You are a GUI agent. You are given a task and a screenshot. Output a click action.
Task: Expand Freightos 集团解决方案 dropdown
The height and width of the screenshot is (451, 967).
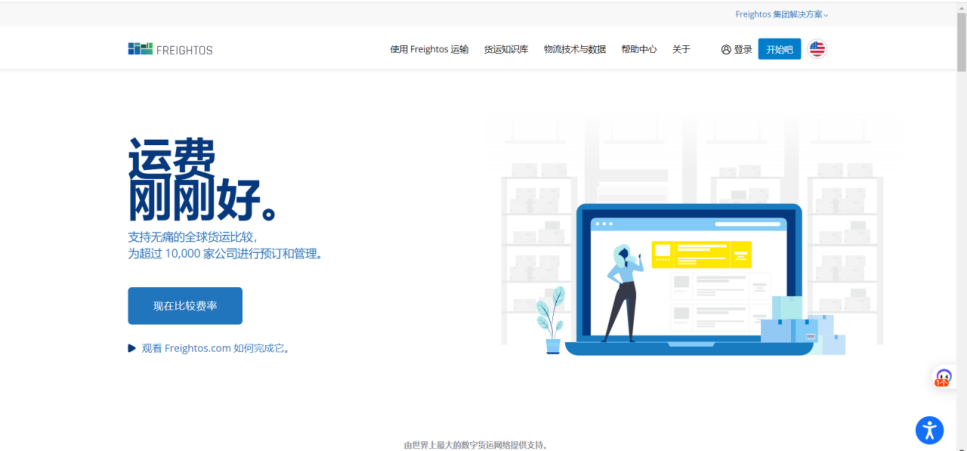[x=781, y=14]
